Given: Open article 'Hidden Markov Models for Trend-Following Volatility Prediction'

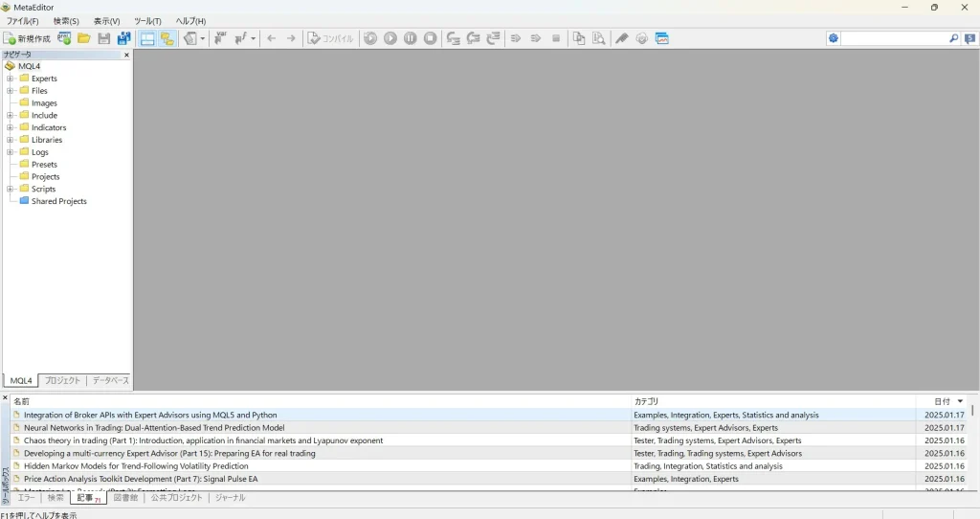Looking at the screenshot, I should tap(136, 466).
